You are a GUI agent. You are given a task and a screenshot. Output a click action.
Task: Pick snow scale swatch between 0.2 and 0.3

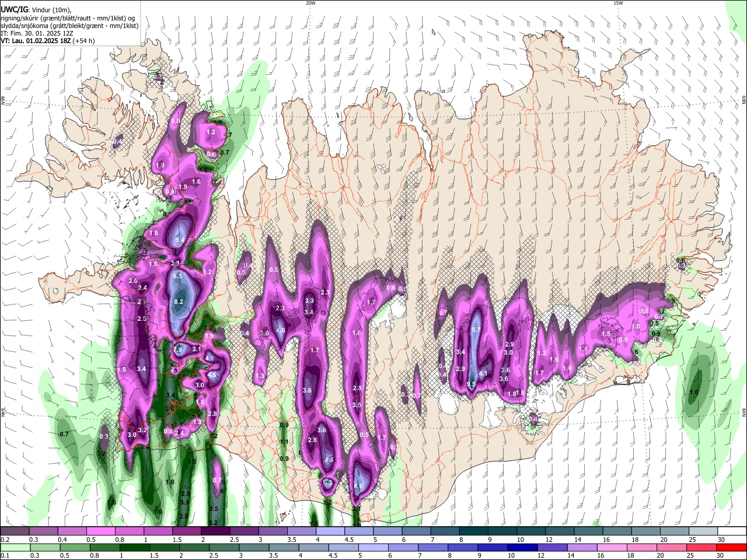click(x=15, y=531)
